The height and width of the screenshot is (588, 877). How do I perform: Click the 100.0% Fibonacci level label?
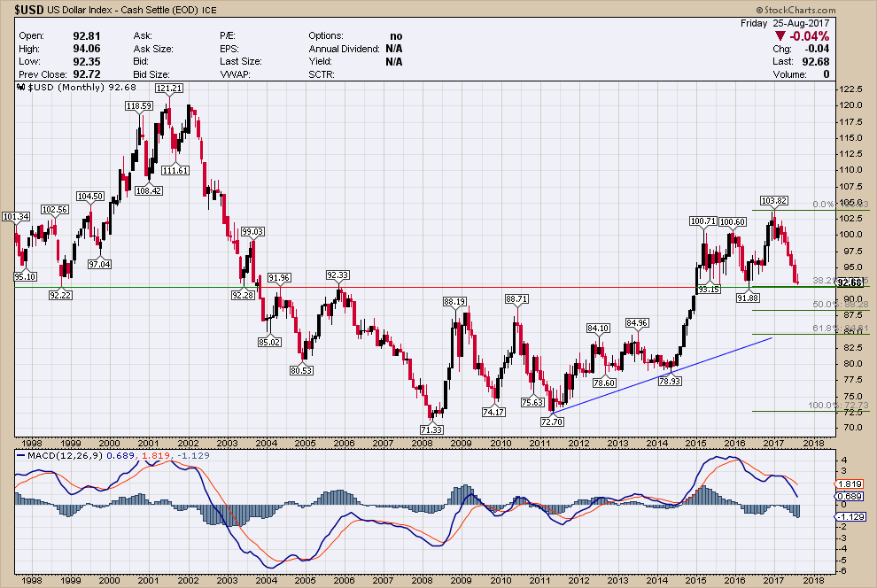point(824,405)
